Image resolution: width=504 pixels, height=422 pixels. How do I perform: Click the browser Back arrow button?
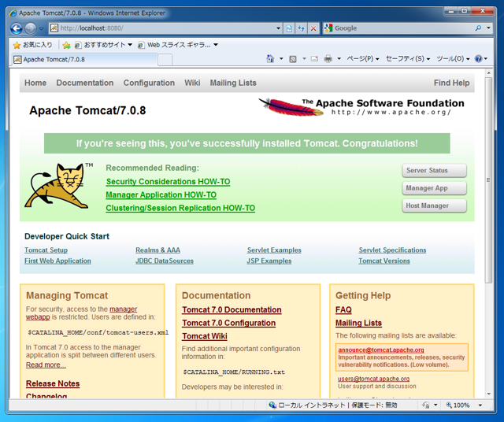click(x=16, y=28)
